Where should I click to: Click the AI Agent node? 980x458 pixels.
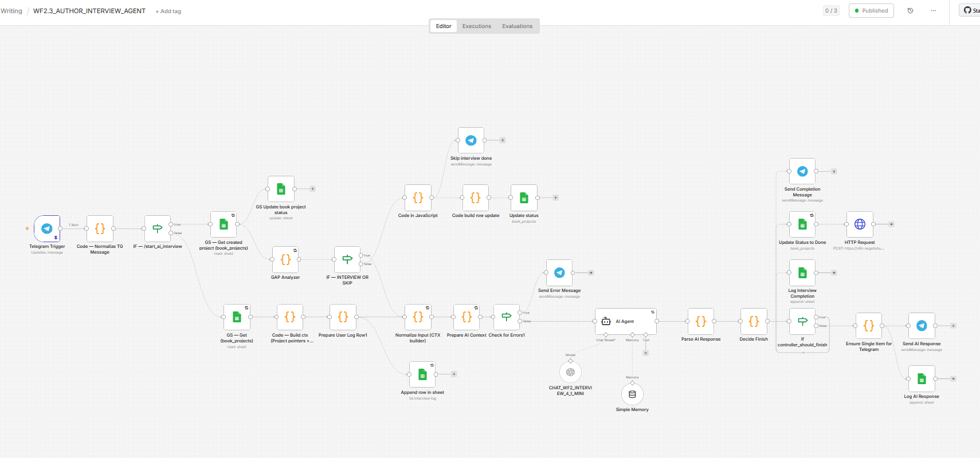tap(625, 321)
